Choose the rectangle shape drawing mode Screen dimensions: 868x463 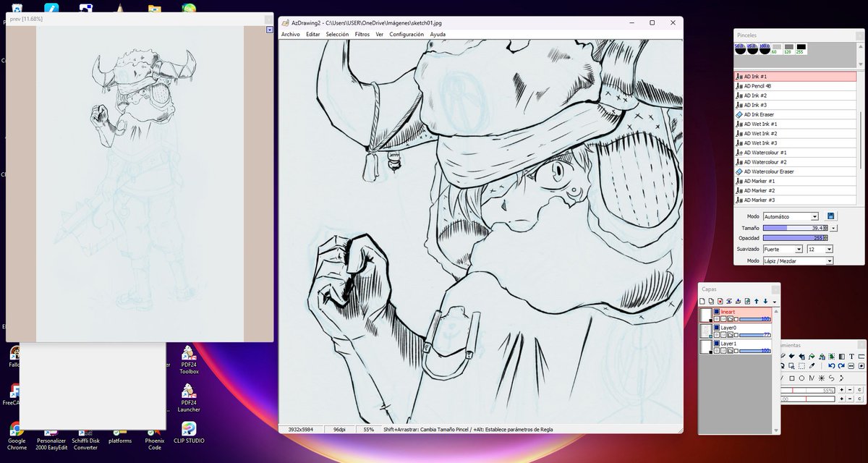[x=792, y=378]
